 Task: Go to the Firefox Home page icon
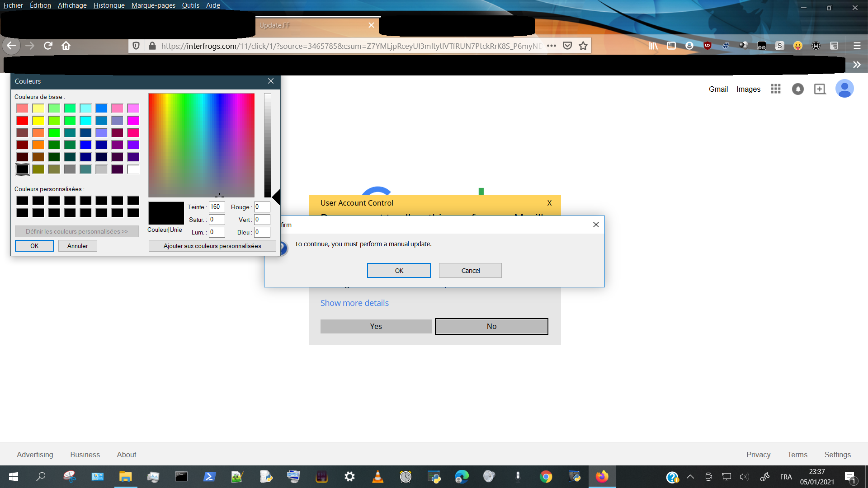pyautogui.click(x=66, y=46)
